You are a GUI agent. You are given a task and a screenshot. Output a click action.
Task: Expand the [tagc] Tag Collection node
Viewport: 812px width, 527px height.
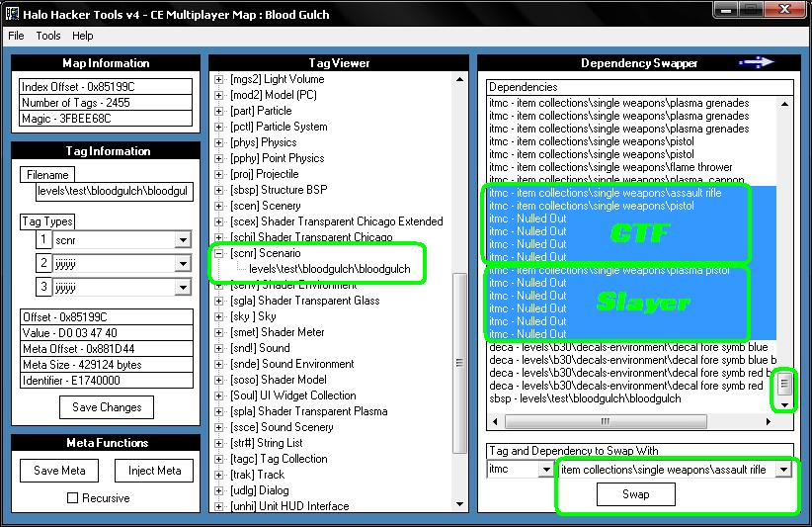point(219,459)
